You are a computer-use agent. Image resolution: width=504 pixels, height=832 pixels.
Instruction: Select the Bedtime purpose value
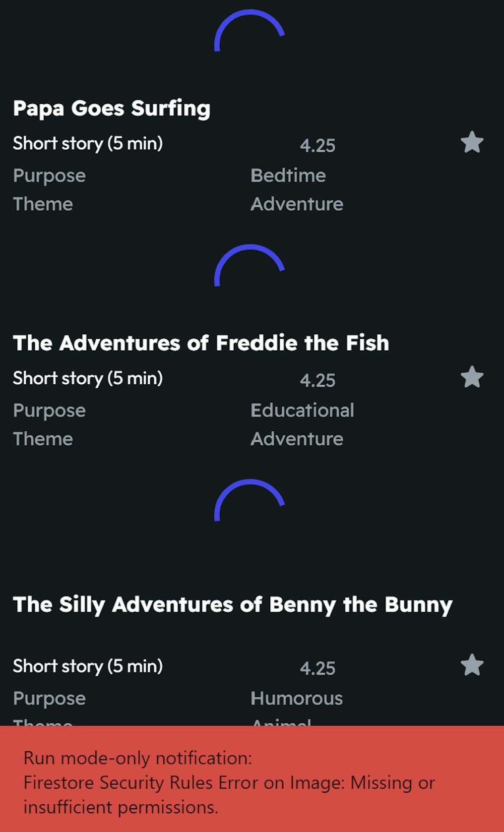[288, 175]
